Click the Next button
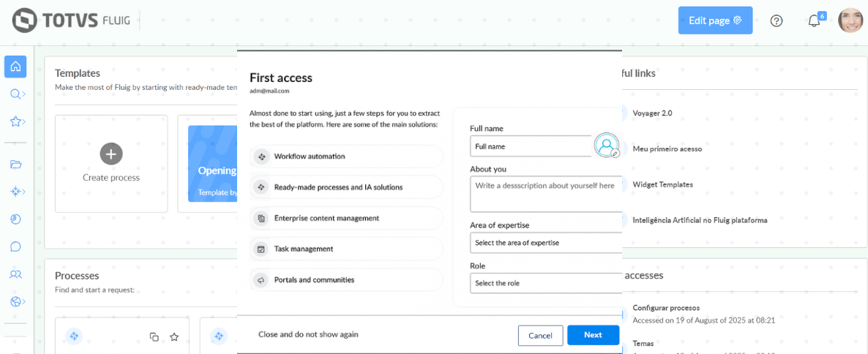Image resolution: width=868 pixels, height=354 pixels. (x=593, y=335)
